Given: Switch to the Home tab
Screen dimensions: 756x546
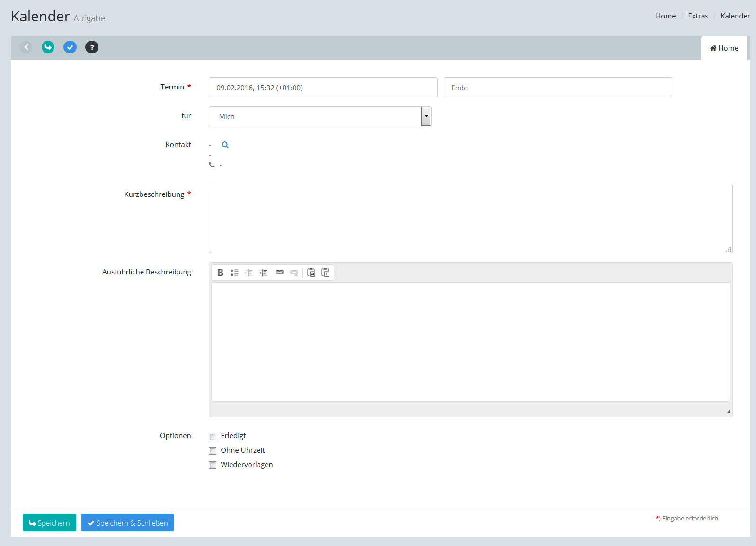Looking at the screenshot, I should [x=724, y=48].
